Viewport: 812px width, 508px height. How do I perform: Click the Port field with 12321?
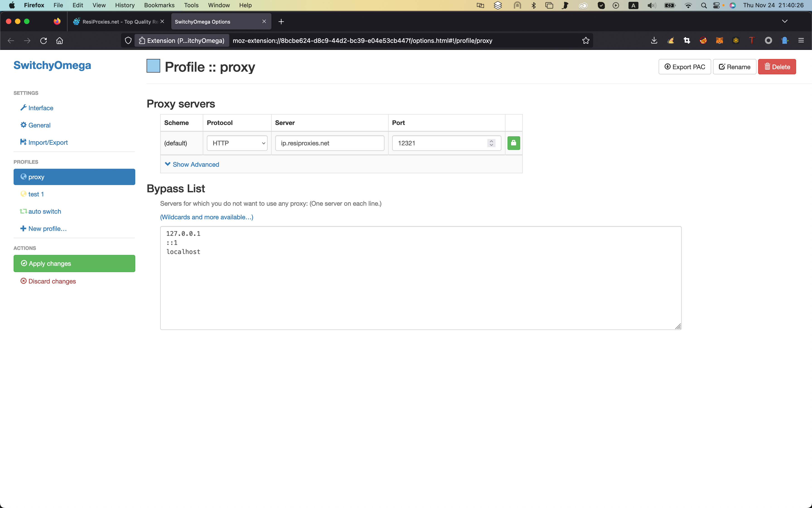[446, 143]
